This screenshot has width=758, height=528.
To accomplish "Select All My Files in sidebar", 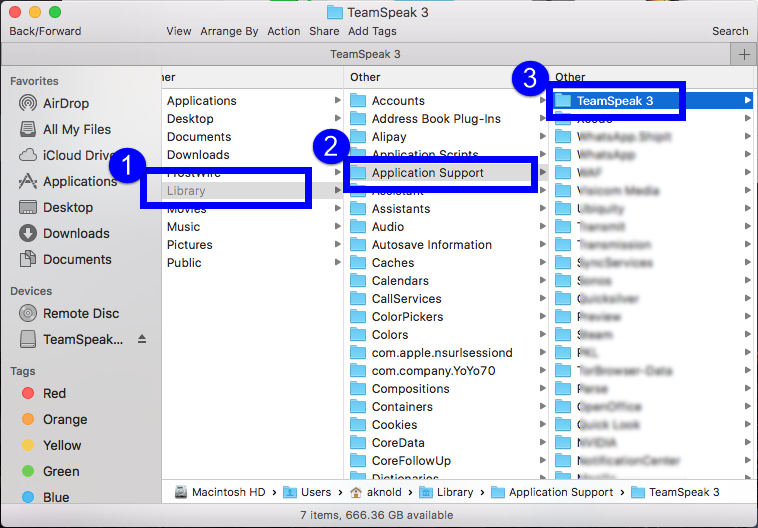I will [65, 129].
